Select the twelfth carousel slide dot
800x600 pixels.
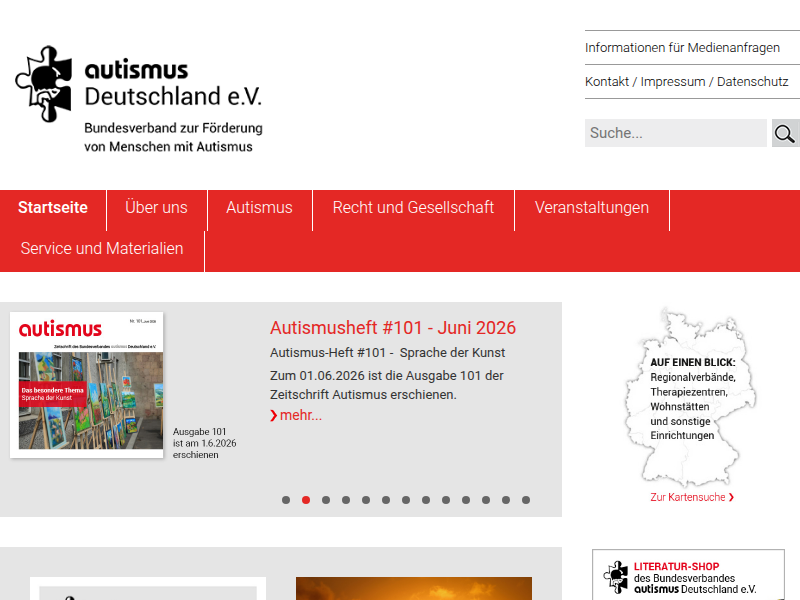pyautogui.click(x=506, y=500)
